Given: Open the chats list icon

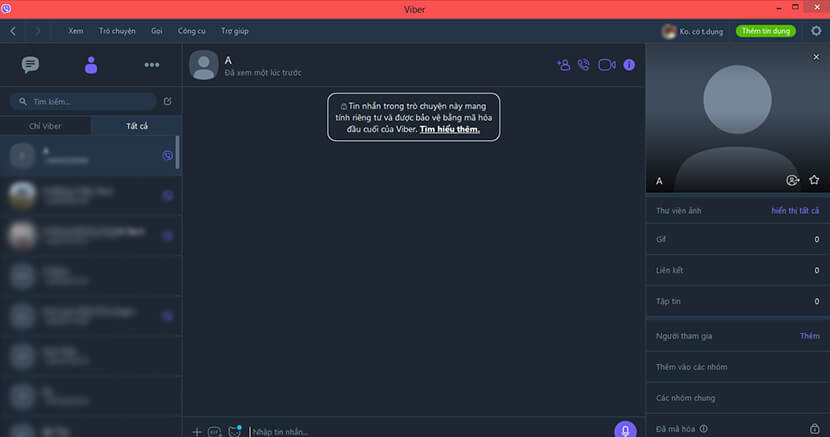Looking at the screenshot, I should tap(30, 65).
